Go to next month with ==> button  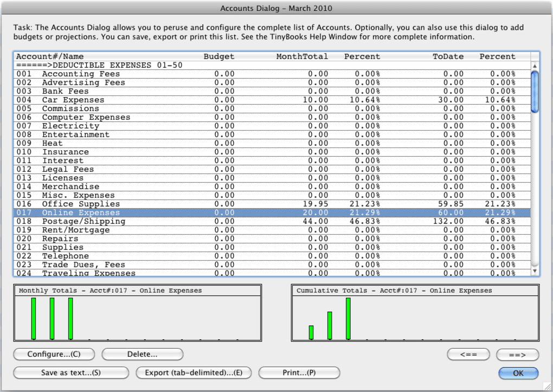click(x=517, y=355)
